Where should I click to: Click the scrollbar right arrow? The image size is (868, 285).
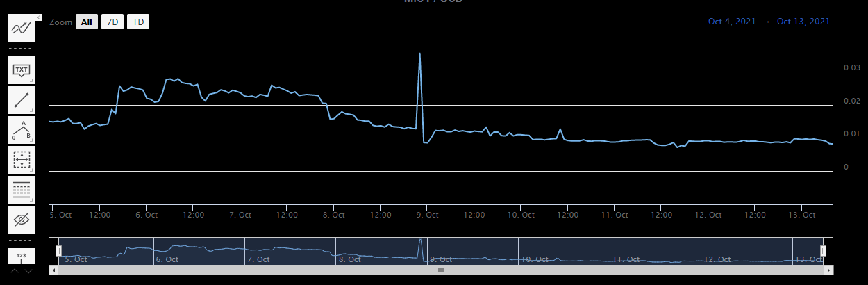(830, 270)
